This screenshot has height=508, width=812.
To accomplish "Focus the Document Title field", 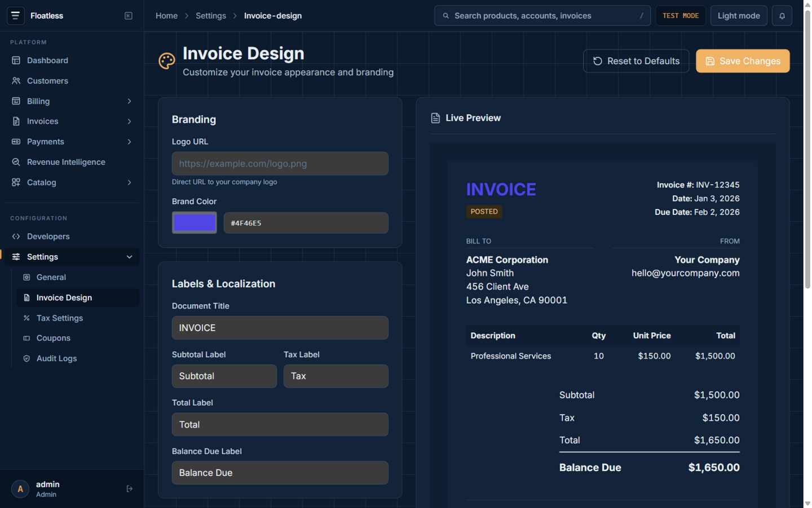I will (x=280, y=328).
